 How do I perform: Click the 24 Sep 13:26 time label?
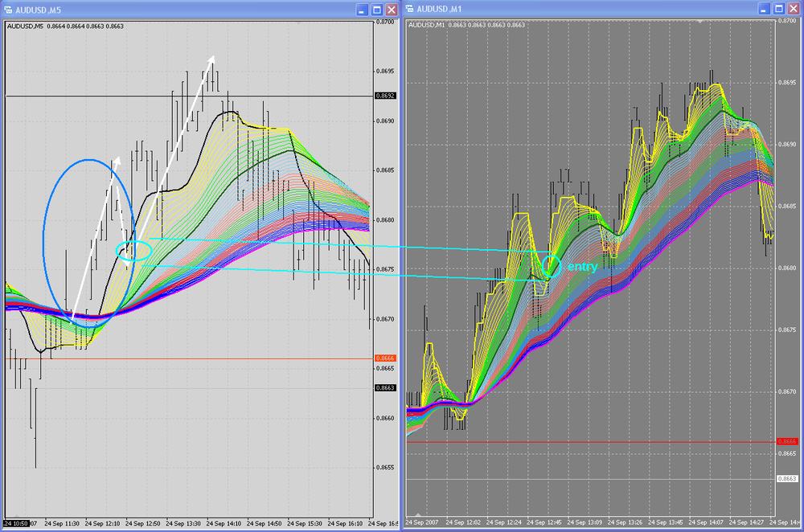pos(625,522)
